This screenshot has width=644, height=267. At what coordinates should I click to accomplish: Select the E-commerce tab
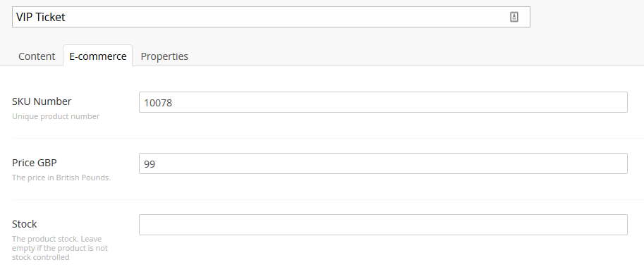pos(98,56)
